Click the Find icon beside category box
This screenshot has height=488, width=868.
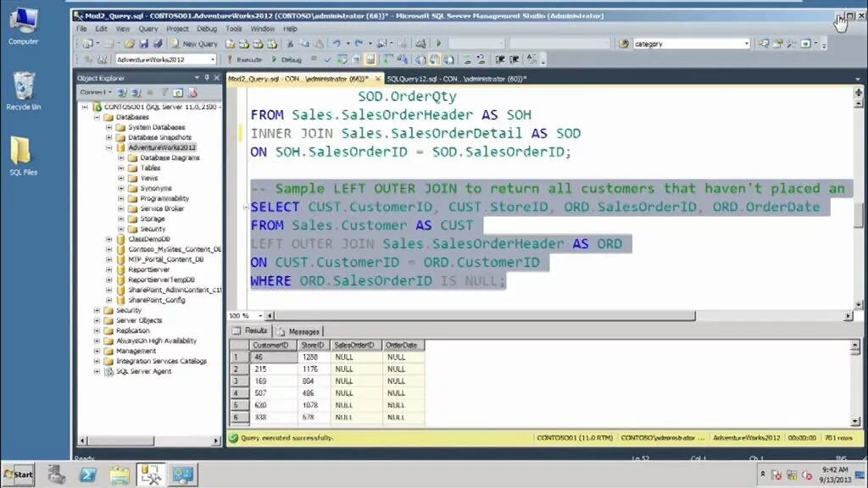[x=624, y=44]
